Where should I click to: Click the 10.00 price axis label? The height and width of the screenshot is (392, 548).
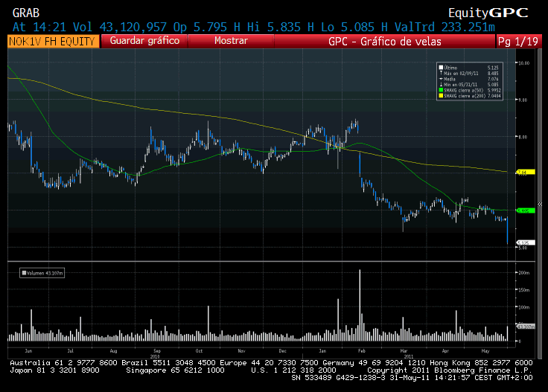(524, 63)
